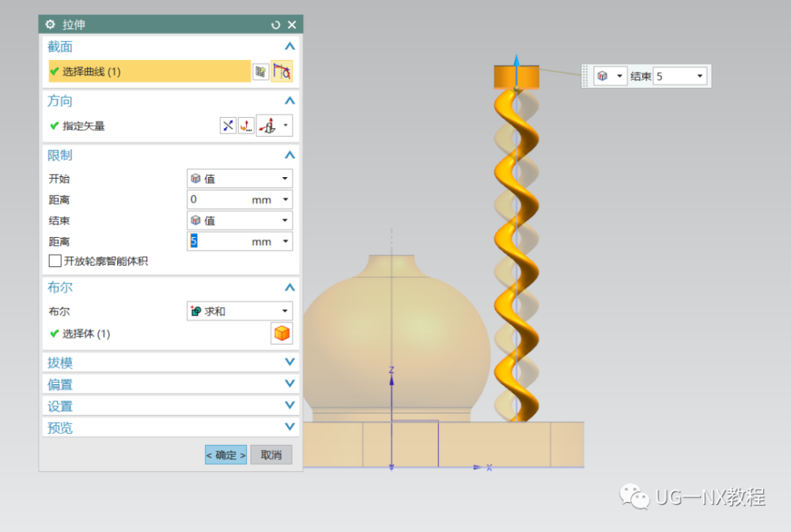Click the curve rule icon in 截面

point(282,72)
